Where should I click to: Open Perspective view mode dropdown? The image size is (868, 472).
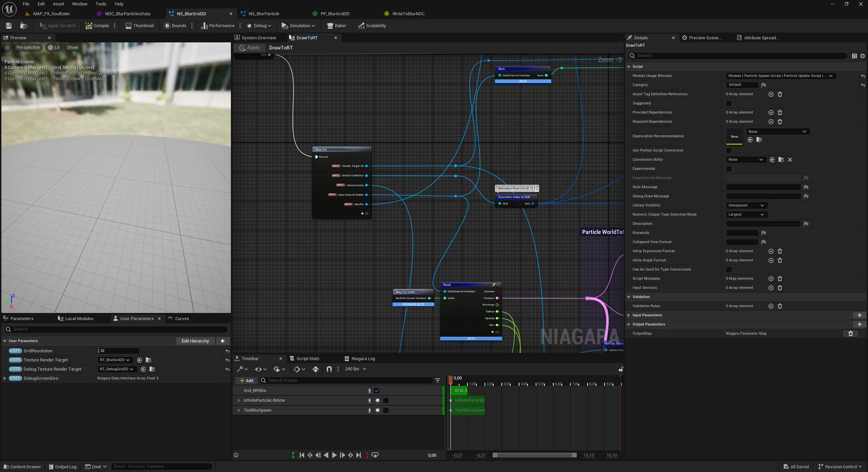(28, 47)
